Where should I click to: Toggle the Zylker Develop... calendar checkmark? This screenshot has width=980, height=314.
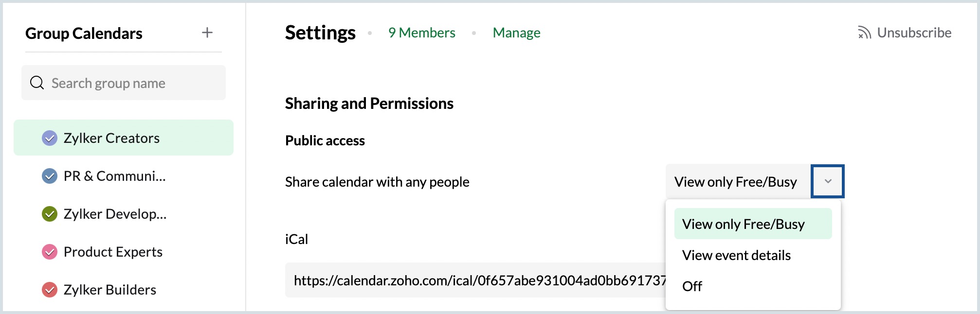pyautogui.click(x=50, y=214)
